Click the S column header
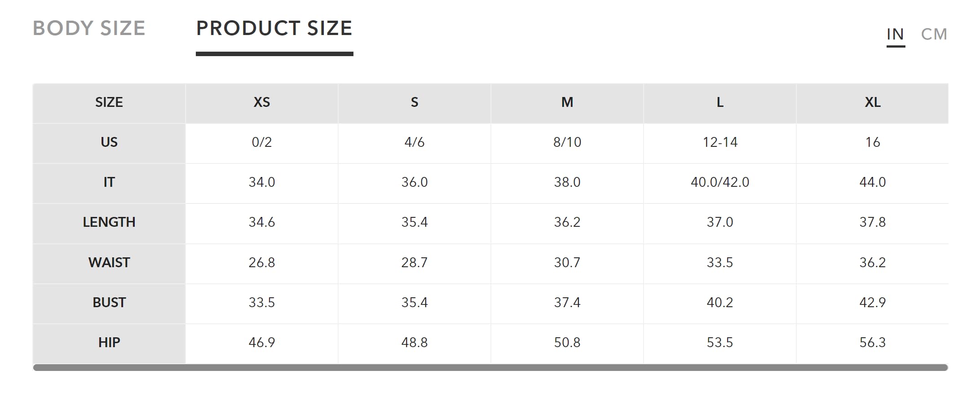 (415, 103)
